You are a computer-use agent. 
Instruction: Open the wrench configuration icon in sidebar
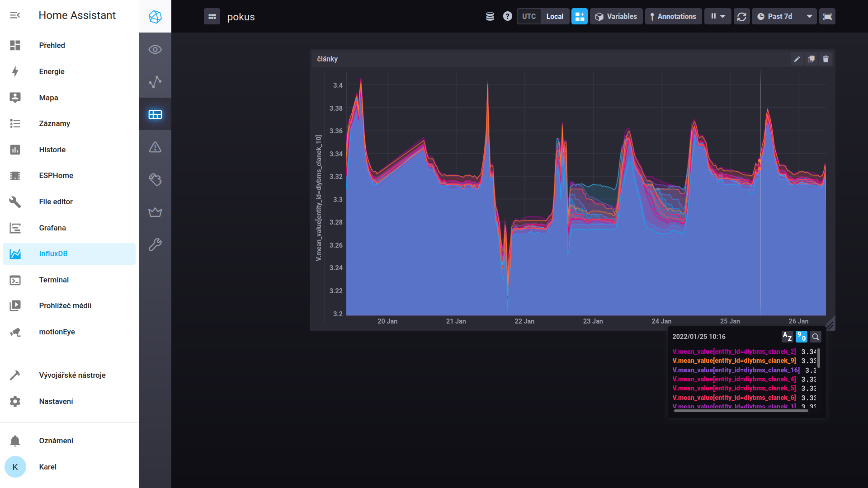coord(155,244)
